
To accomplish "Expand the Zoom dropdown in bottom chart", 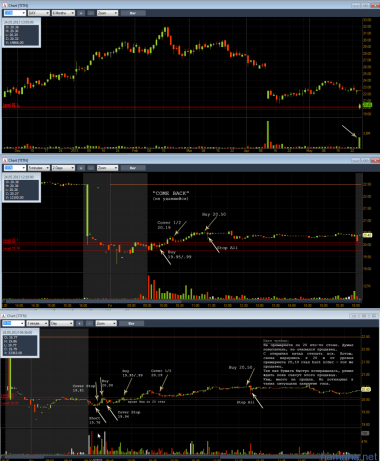I will coord(106,323).
